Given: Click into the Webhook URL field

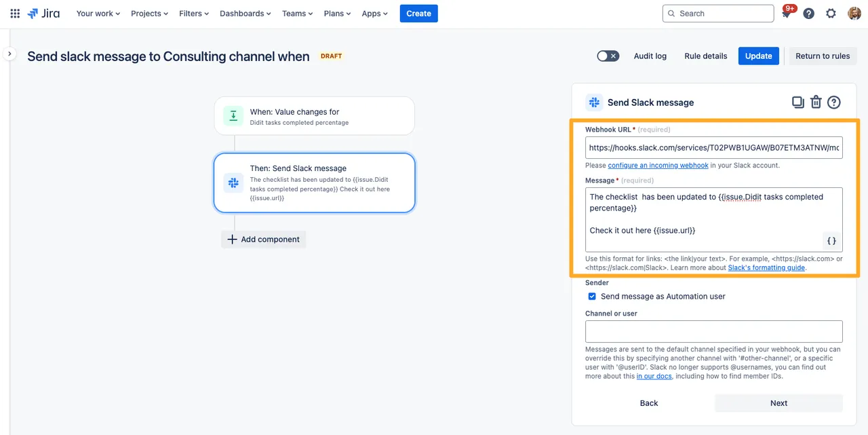Looking at the screenshot, I should click(x=714, y=147).
